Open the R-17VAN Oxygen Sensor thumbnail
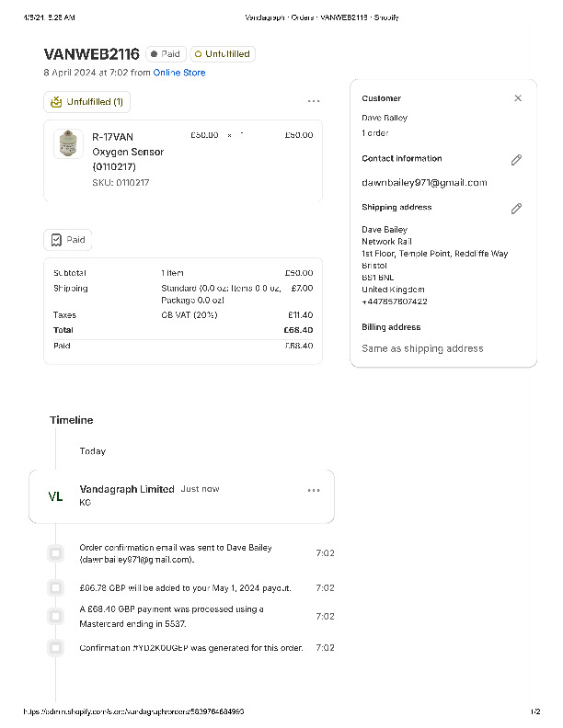 tap(67, 144)
